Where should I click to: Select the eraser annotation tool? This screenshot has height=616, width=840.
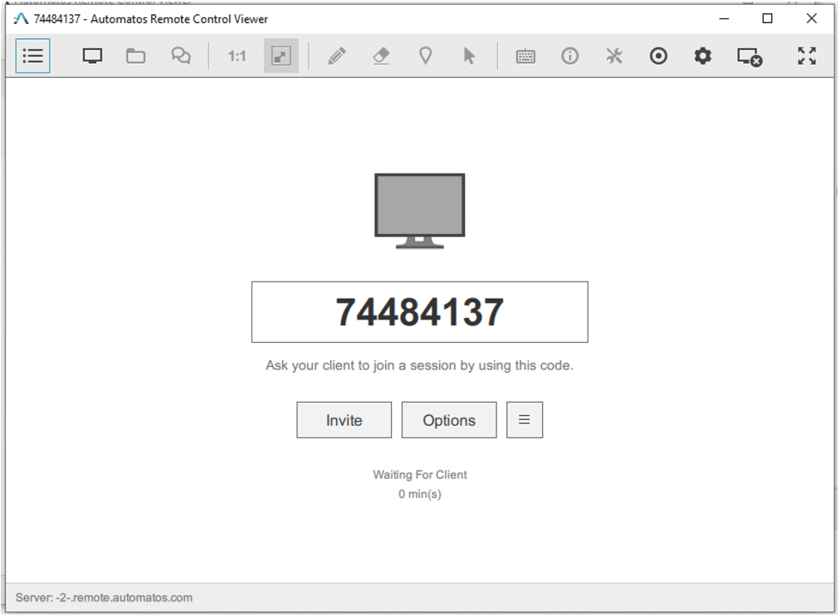point(381,56)
